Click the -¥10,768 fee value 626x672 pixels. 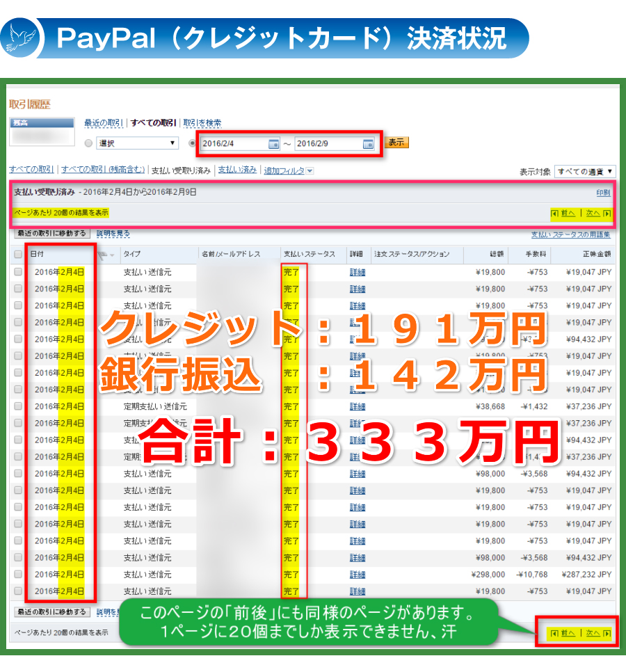point(531,575)
